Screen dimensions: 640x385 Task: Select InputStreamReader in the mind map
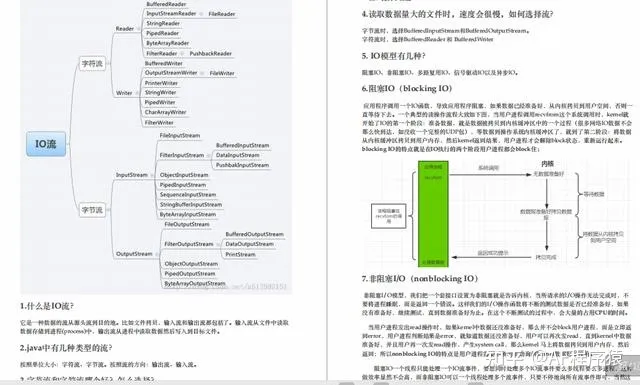coord(171,13)
